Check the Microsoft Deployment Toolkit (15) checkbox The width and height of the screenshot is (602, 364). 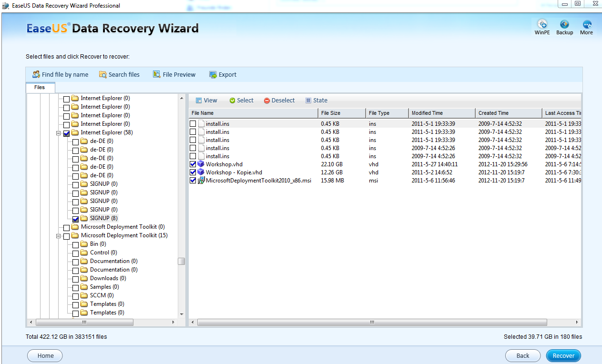point(66,236)
